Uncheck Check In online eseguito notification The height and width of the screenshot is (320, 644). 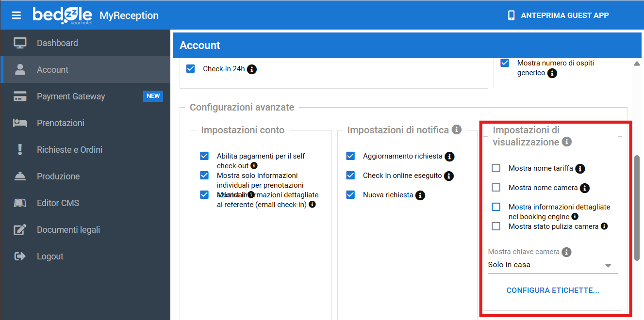click(x=350, y=176)
